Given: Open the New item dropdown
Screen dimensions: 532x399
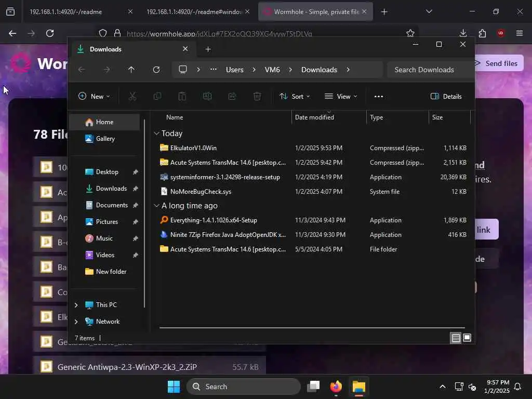Looking at the screenshot, I should click(x=94, y=96).
